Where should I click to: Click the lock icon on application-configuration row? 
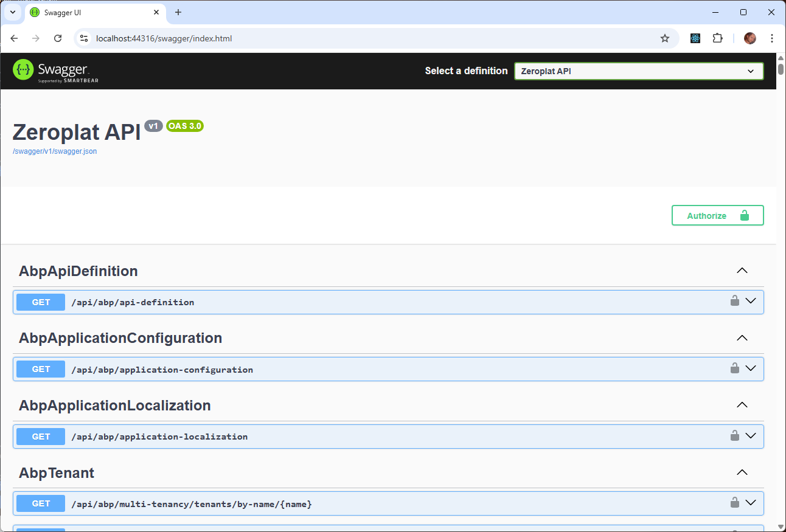[734, 368]
